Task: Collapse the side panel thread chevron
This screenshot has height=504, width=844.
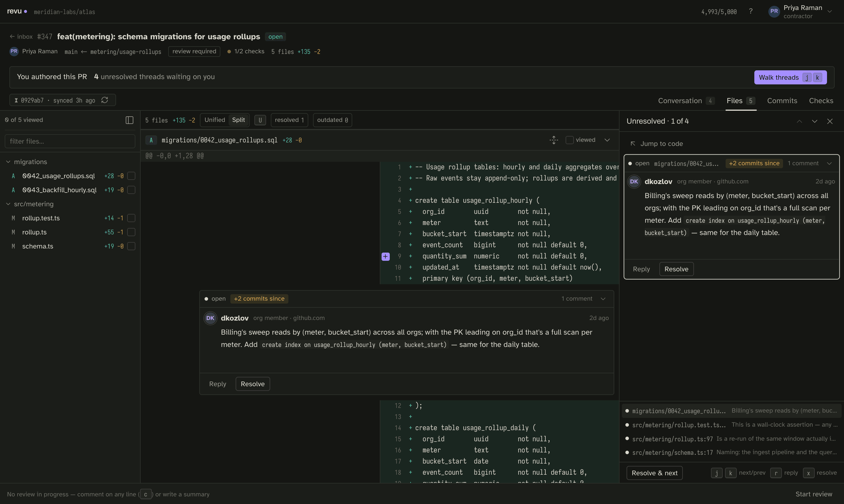Action: click(829, 163)
